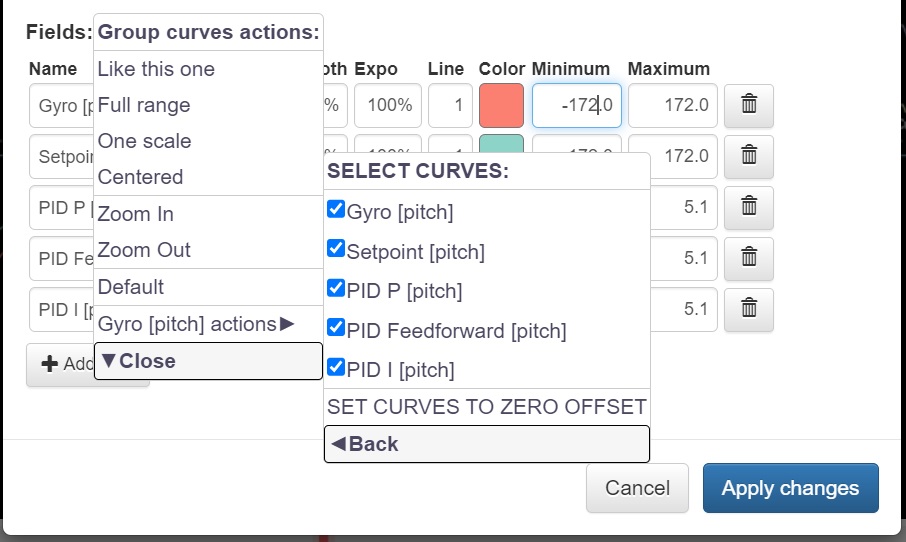The width and height of the screenshot is (906, 542).
Task: Expand Gyro [pitch] actions submenu
Action: pos(197,324)
